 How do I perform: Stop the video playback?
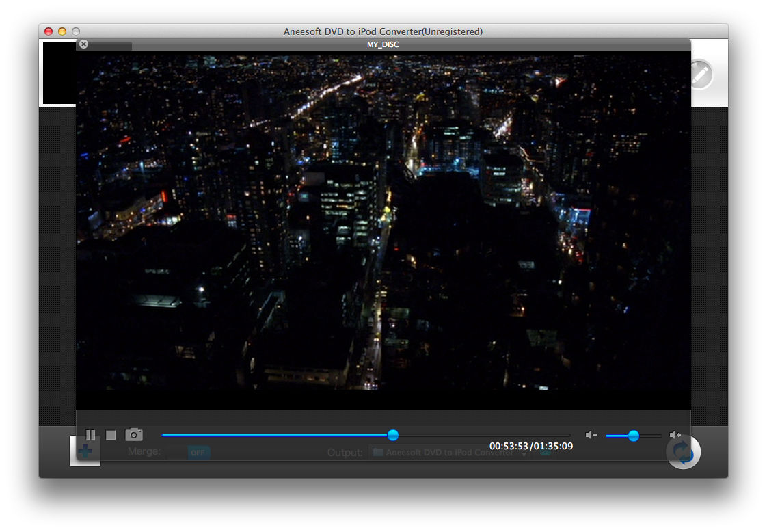click(111, 435)
